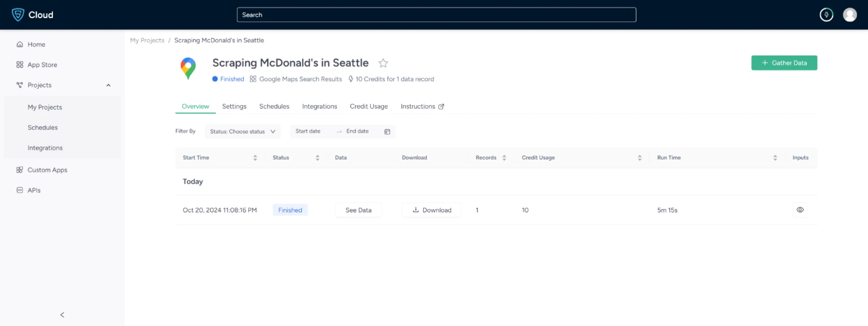Download the run results

(x=432, y=210)
